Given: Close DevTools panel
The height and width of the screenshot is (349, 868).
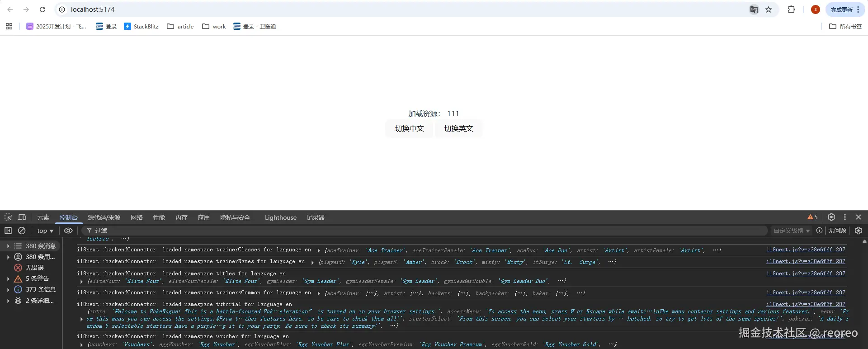Looking at the screenshot, I should pos(859,217).
